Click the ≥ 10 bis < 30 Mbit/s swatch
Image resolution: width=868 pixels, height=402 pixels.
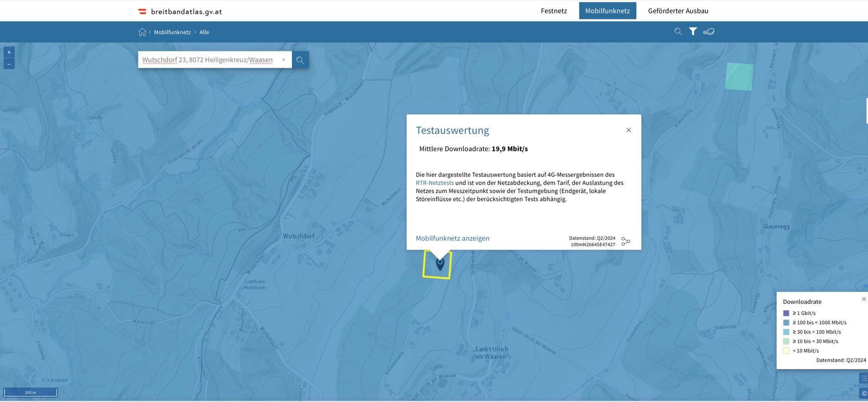point(786,341)
